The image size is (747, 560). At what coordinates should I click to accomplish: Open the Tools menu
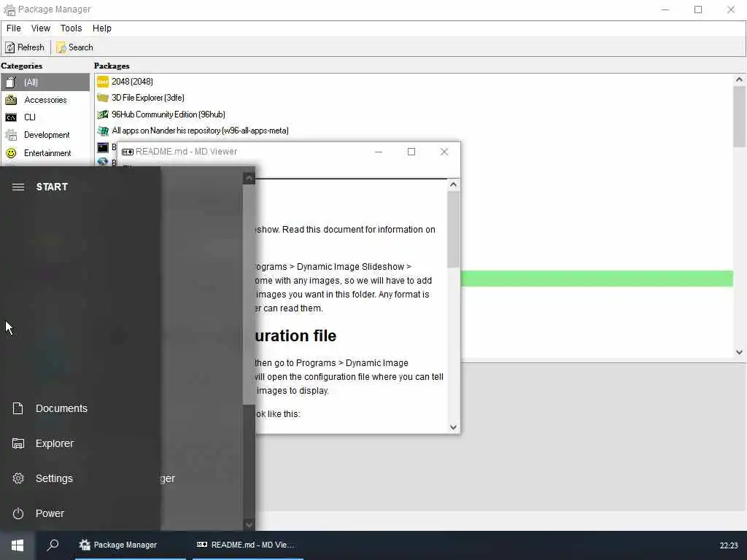(71, 28)
